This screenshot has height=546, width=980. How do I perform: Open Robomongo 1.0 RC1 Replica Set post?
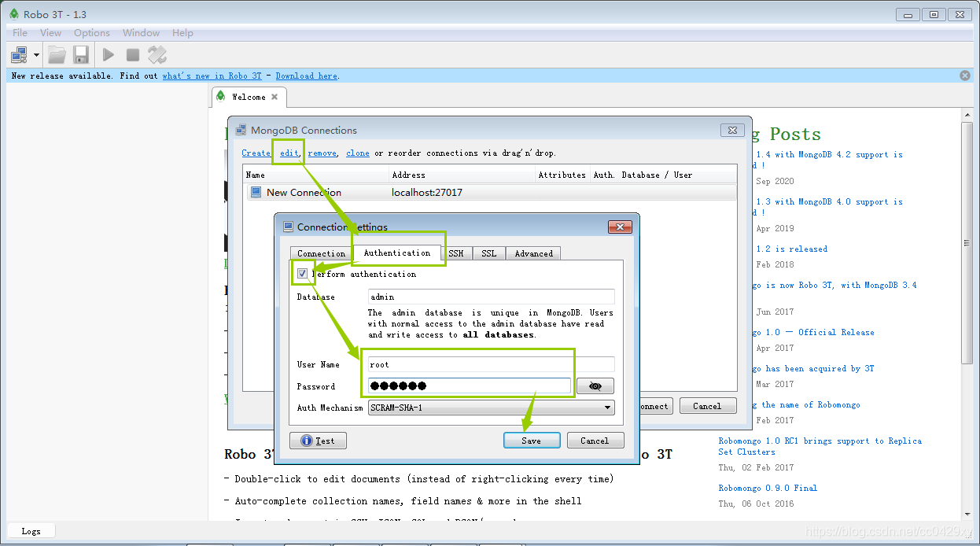tap(820, 446)
